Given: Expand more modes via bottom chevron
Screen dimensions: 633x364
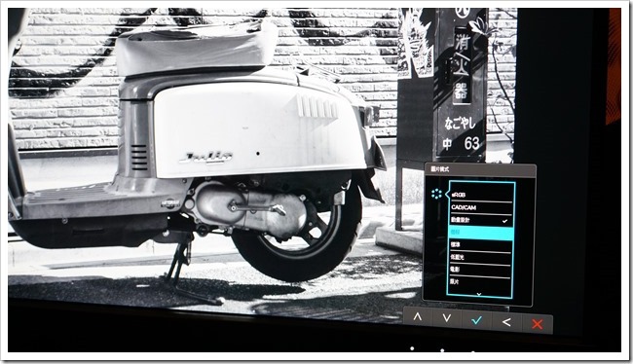Looking at the screenshot, I should point(479,294).
